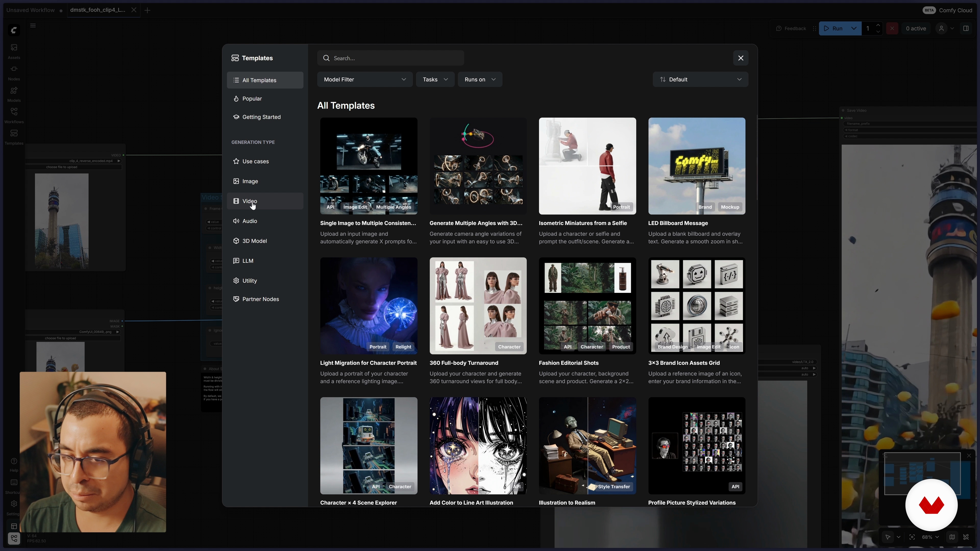
Task: Click into the template Search field
Action: point(391,58)
